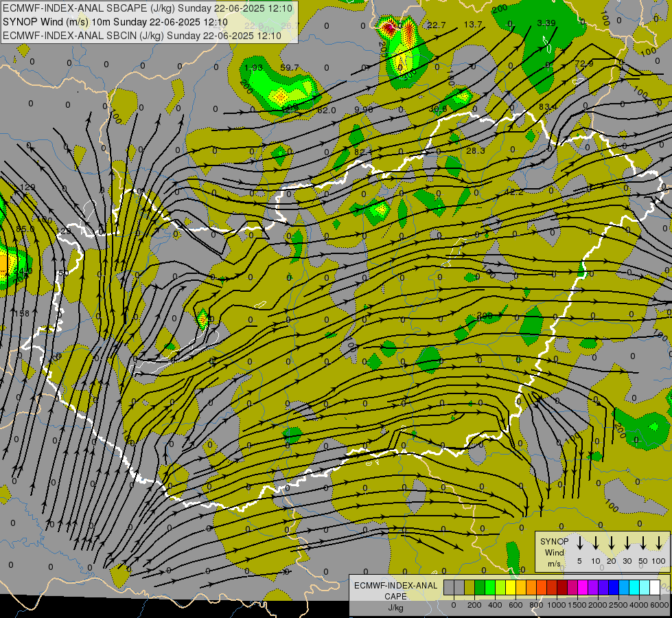
Task: Select the dark red swatch after 1000
Action: [562, 588]
